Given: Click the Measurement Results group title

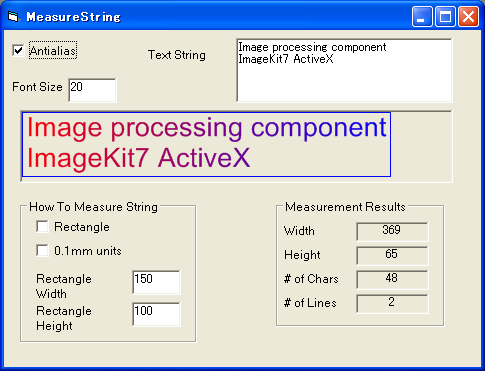Looking at the screenshot, I should coord(345,207).
